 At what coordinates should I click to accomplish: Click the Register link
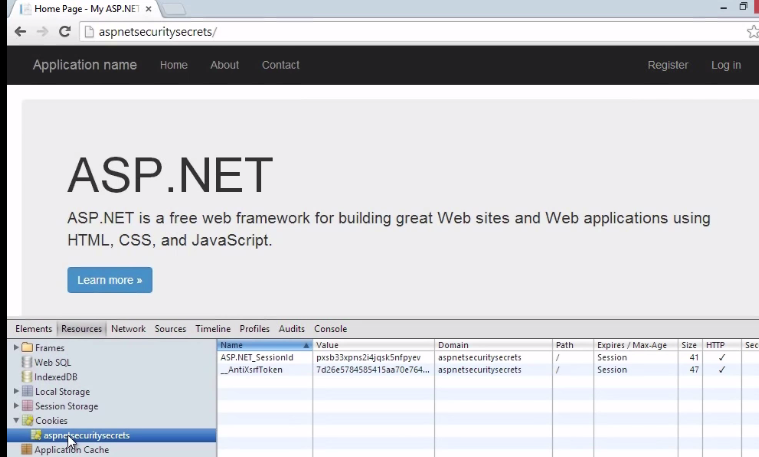(x=668, y=65)
